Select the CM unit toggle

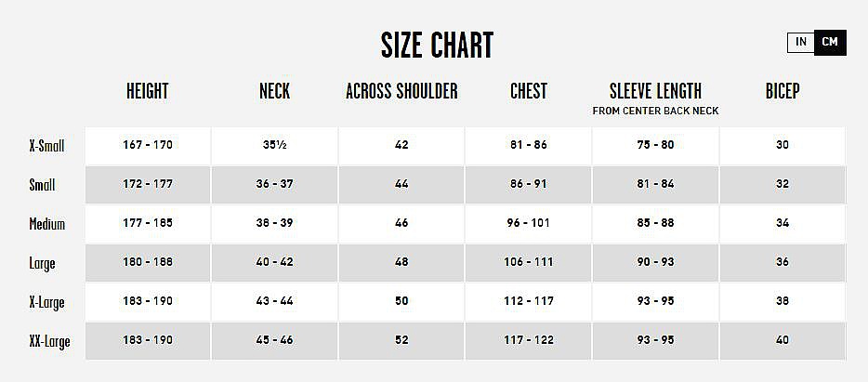point(830,43)
